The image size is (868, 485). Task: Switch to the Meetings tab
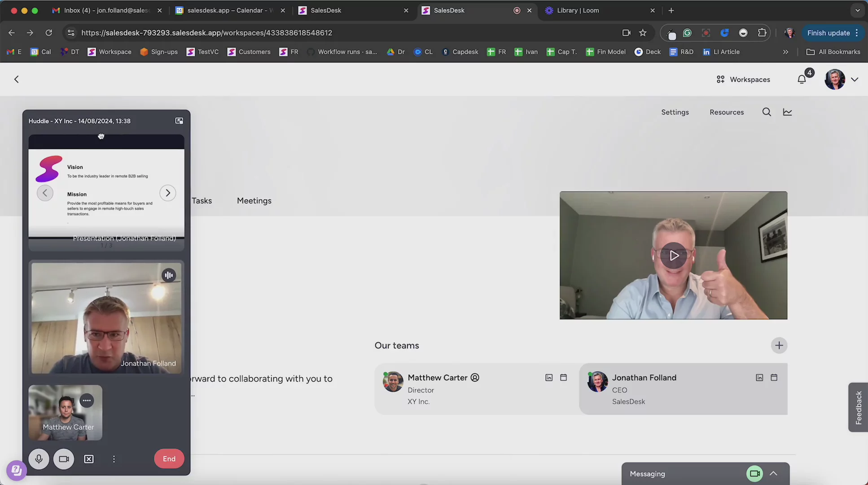(x=254, y=201)
